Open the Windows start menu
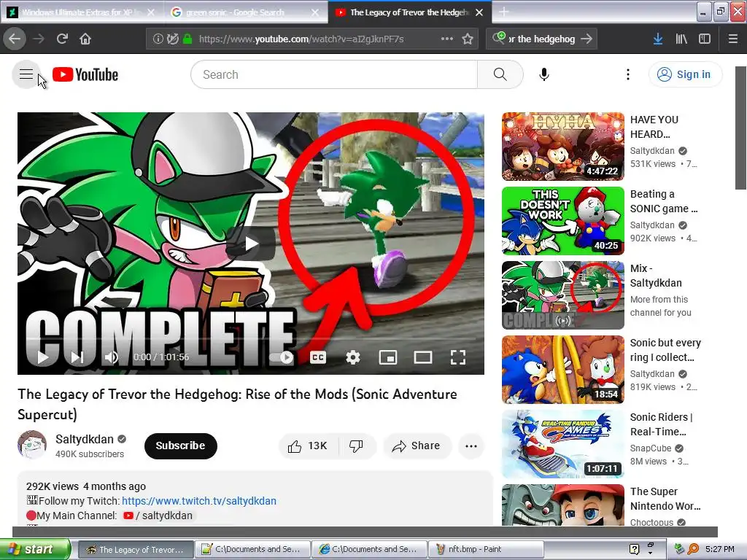 pyautogui.click(x=34, y=549)
